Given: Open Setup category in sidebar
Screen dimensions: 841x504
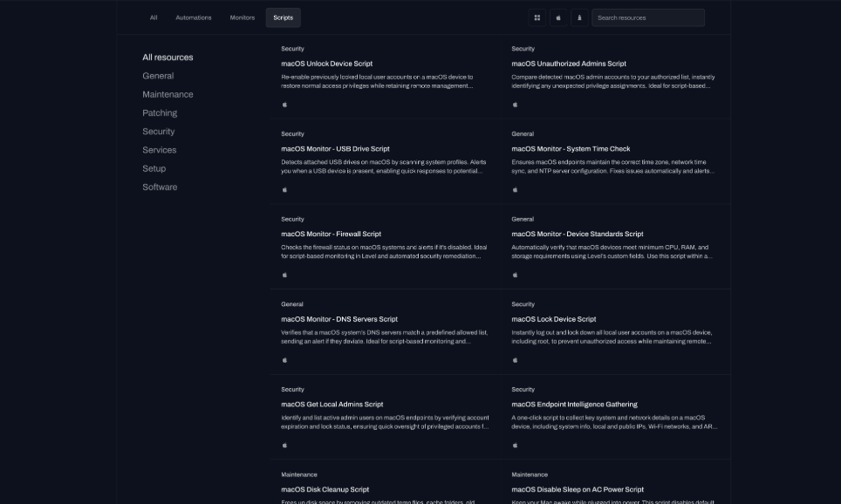Looking at the screenshot, I should pos(154,168).
